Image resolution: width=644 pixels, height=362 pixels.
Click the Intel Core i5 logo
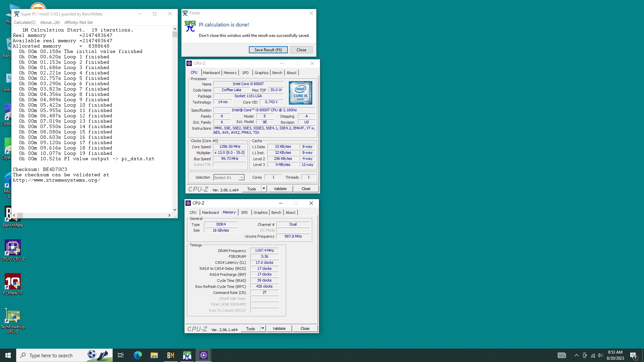tap(300, 93)
